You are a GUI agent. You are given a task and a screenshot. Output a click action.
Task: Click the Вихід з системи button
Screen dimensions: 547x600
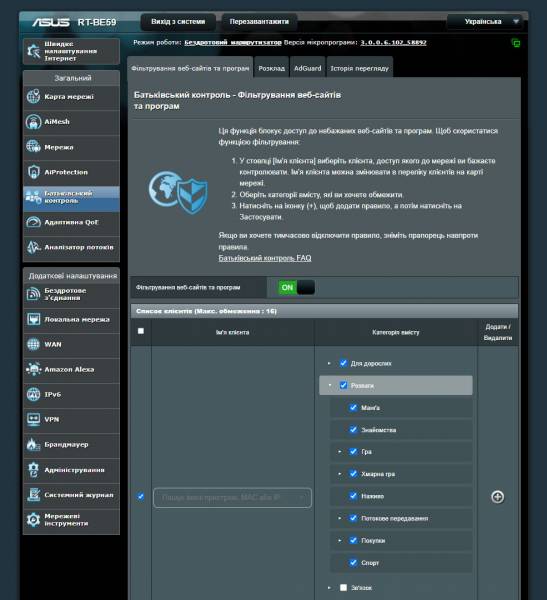pyautogui.click(x=178, y=22)
